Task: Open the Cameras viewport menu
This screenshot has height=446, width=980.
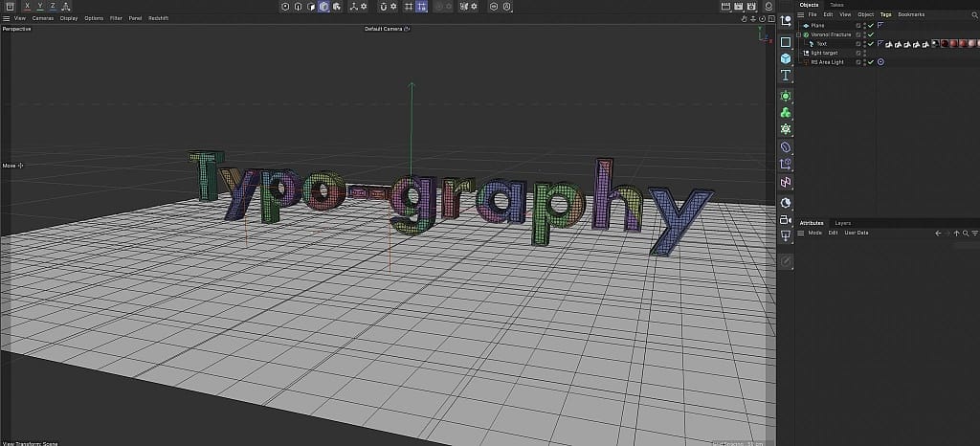Action: coord(43,18)
